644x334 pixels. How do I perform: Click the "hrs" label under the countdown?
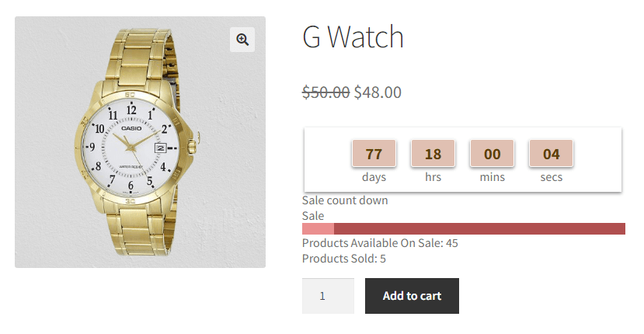[433, 177]
